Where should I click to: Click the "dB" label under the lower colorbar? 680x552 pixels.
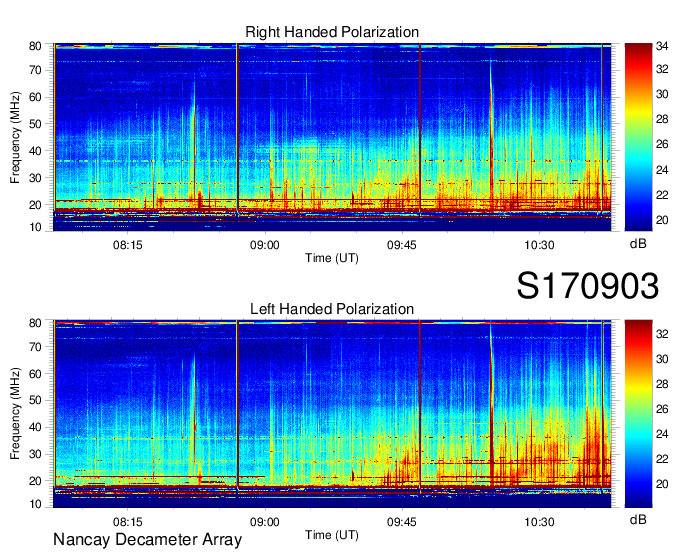click(638, 519)
